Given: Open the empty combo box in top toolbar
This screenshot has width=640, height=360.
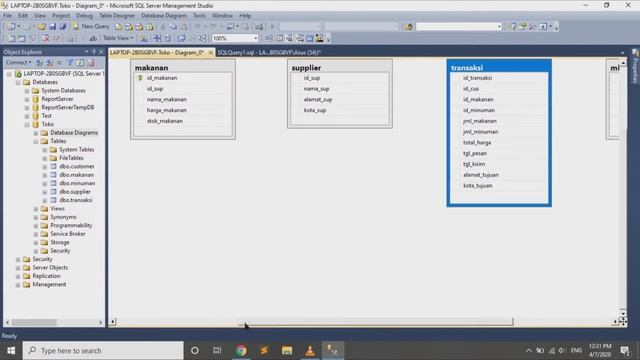Looking at the screenshot, I should (458, 27).
